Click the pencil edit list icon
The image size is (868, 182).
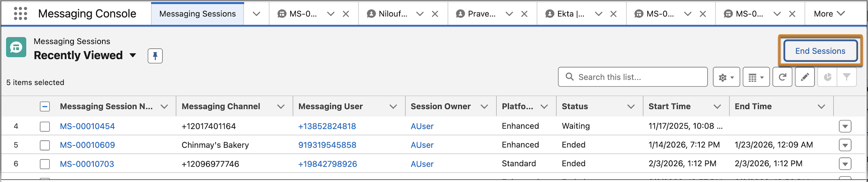pyautogui.click(x=805, y=77)
